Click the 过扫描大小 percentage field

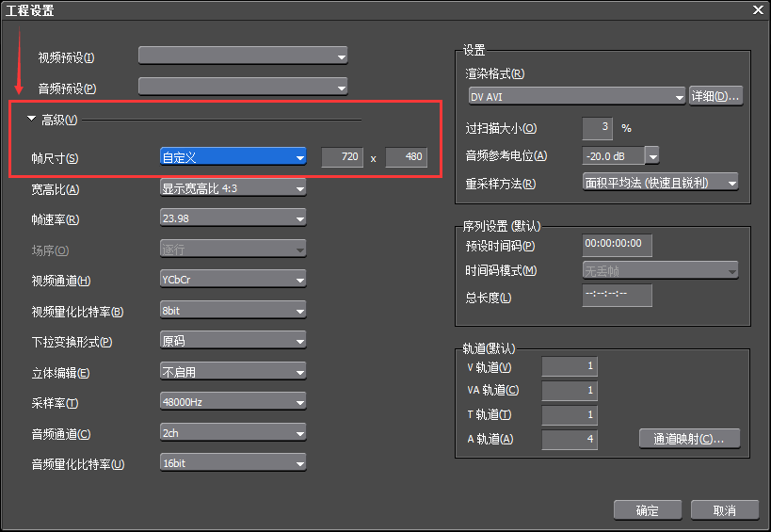coord(597,128)
